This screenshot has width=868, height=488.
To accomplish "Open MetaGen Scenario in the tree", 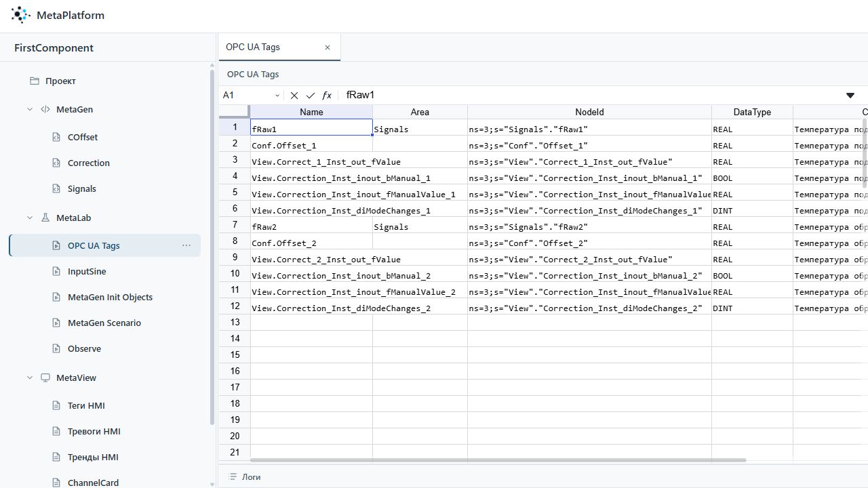I will coord(104,323).
